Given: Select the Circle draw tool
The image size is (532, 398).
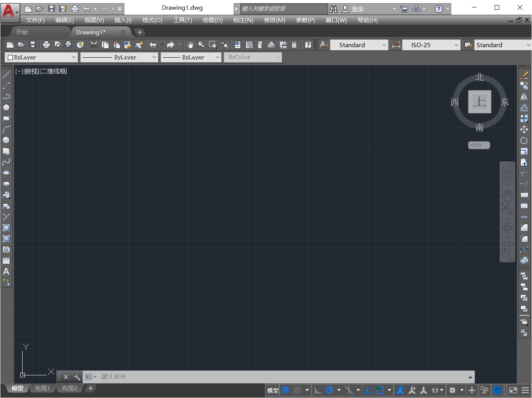Looking at the screenshot, I should pos(6,140).
